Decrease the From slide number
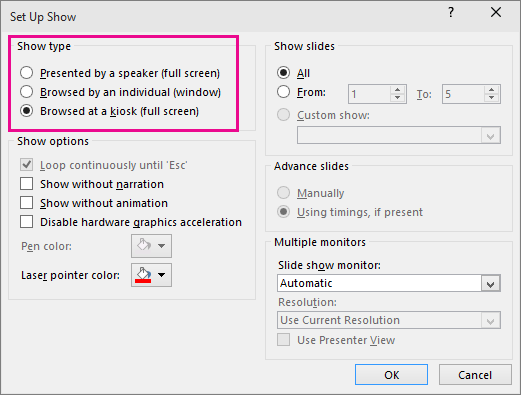The image size is (521, 395). pyautogui.click(x=397, y=98)
